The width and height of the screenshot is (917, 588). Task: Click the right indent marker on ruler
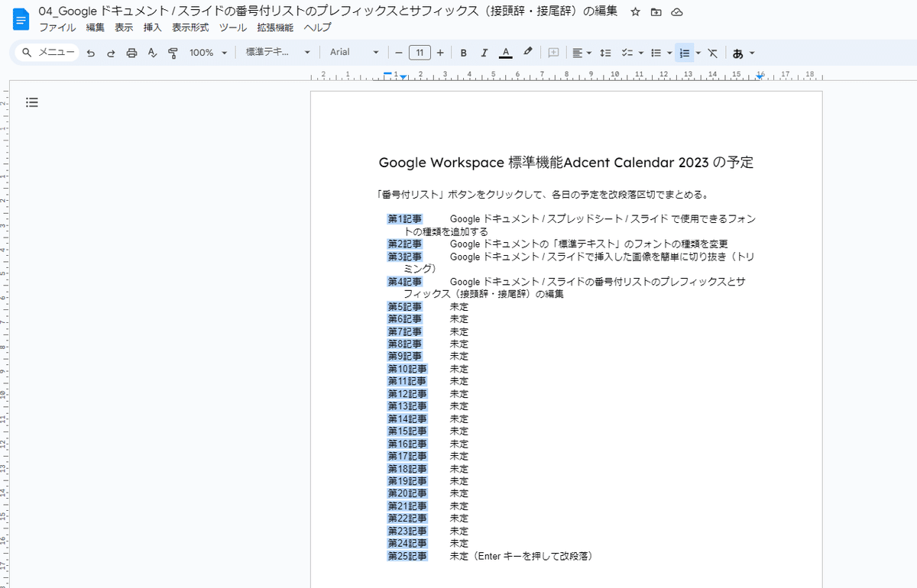[760, 76]
